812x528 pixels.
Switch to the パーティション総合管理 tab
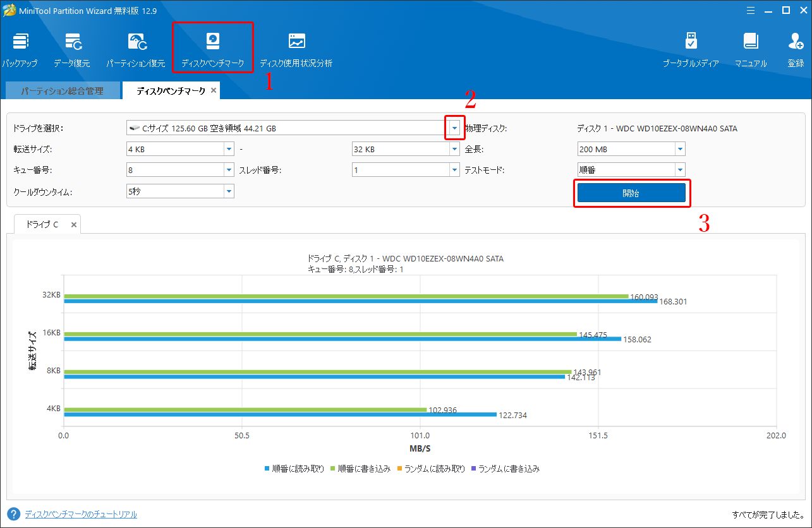62,91
